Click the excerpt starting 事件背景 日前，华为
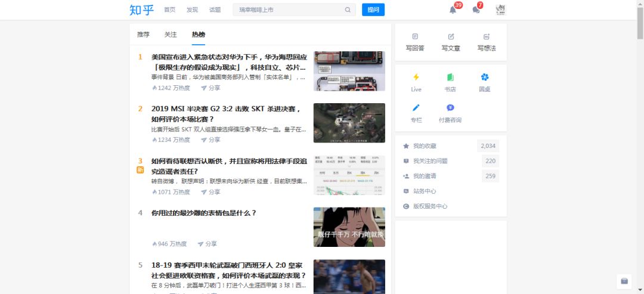 (229, 78)
